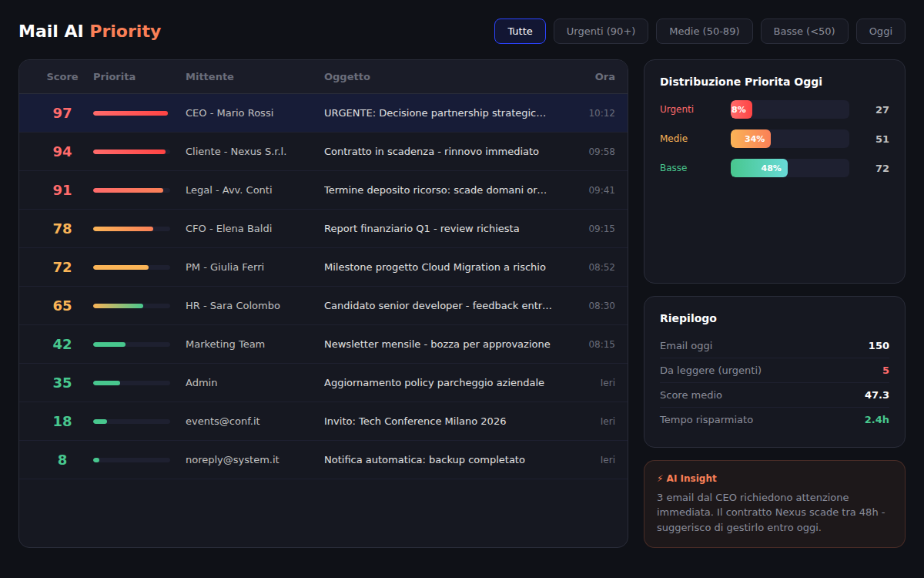Sort by the Ora column
924x578 pixels.
pos(604,76)
